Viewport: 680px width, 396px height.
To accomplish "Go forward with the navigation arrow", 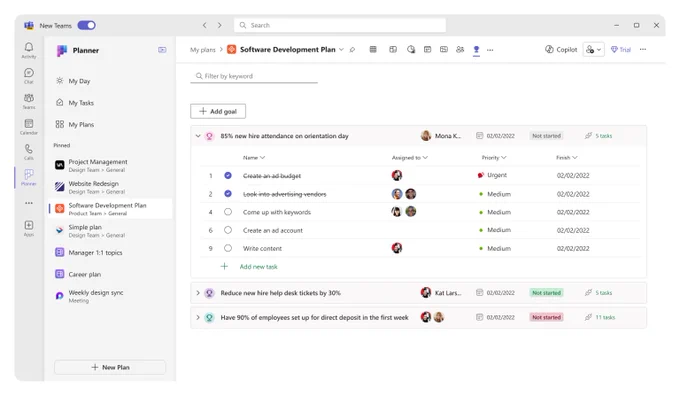I will tap(219, 25).
